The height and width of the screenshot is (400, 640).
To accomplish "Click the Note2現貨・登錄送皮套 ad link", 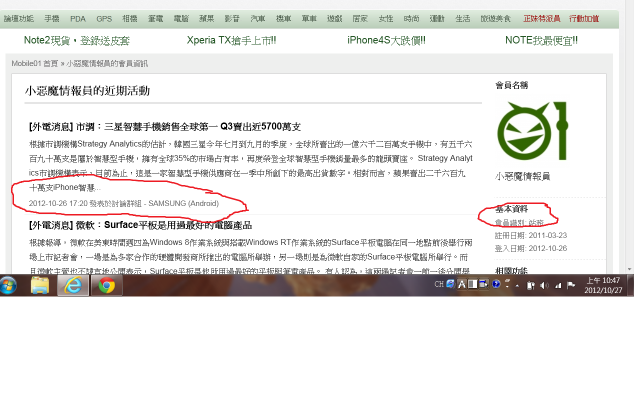I will coord(77,40).
